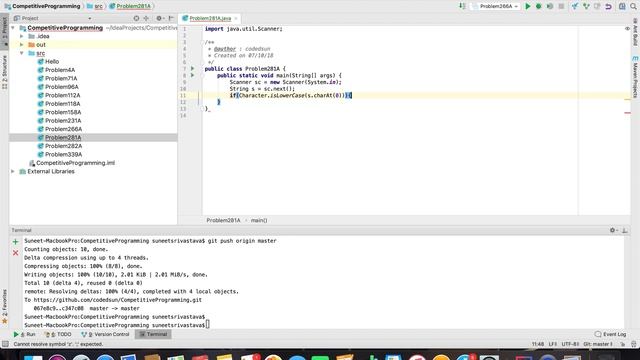Screen dimensions: 640x360
Task: Commit changes VCS icon in toolbar
Action: pos(586,6)
